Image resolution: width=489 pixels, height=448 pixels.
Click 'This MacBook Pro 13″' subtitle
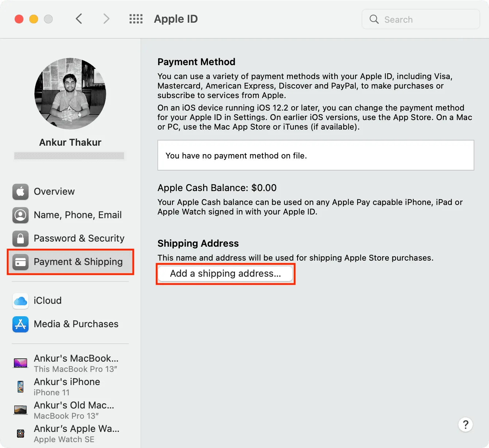click(x=75, y=369)
